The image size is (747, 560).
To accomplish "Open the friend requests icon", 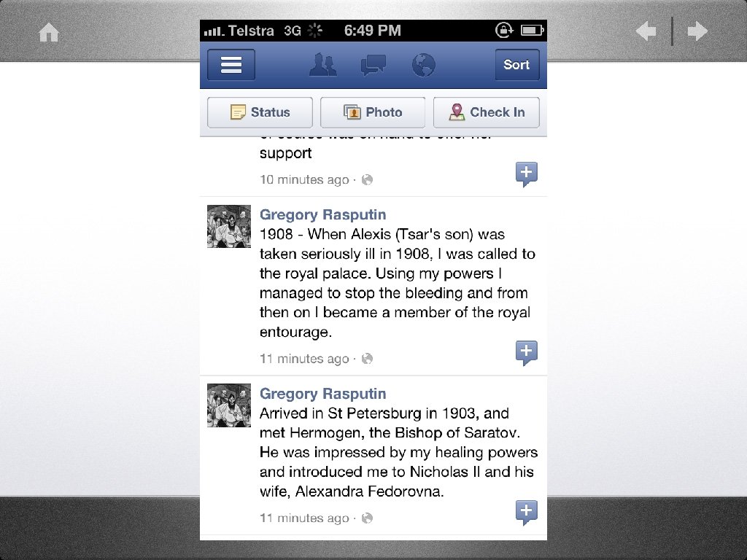I will tap(323, 65).
